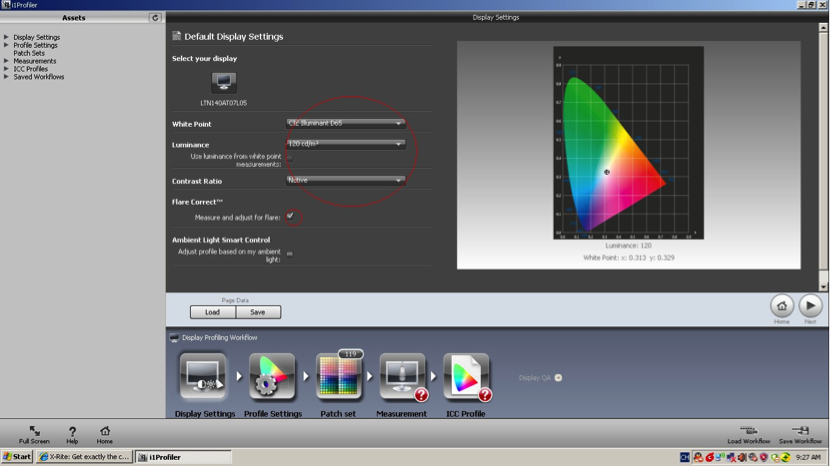Toggle Measure and adjust for flare checkbox

pos(290,216)
